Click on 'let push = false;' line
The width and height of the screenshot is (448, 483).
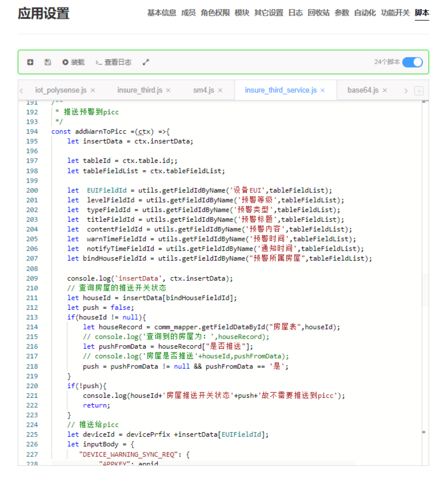click(x=100, y=308)
